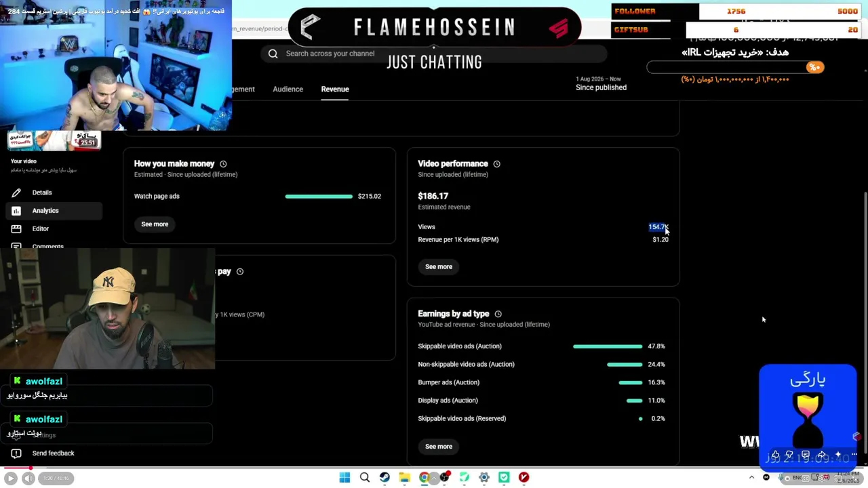Play the video with the play button

(10, 479)
